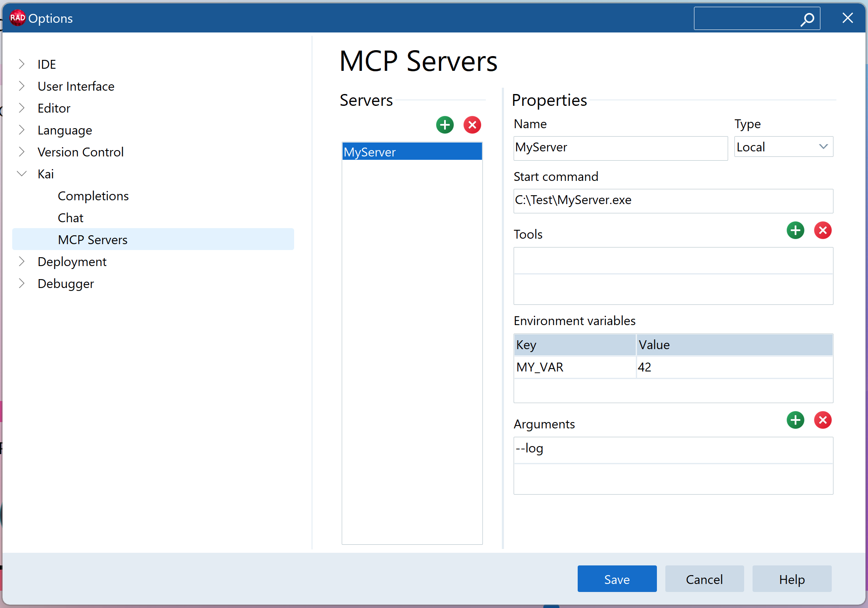Expand the Version Control node
This screenshot has height=608, width=868.
click(x=22, y=152)
